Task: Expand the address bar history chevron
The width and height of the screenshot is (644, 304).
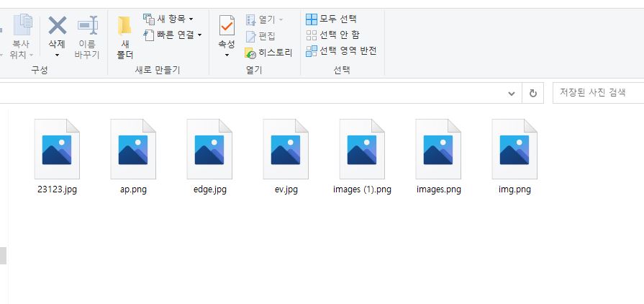Action: [x=512, y=94]
